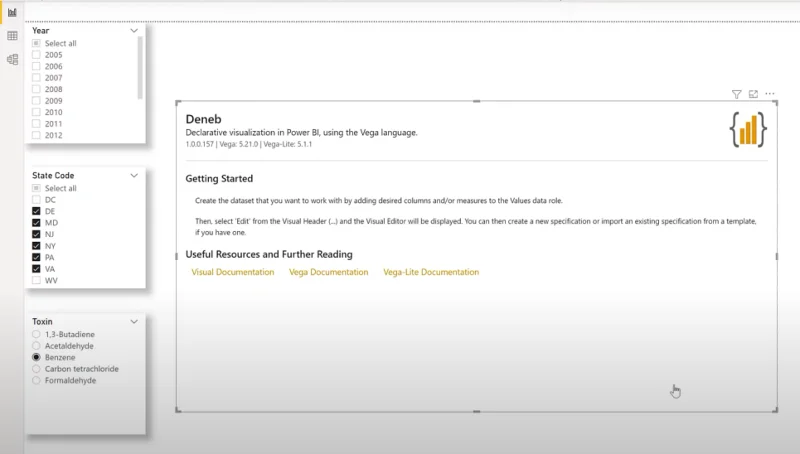The image size is (800, 454).
Task: Open the Vega Documentation link
Action: tap(329, 272)
